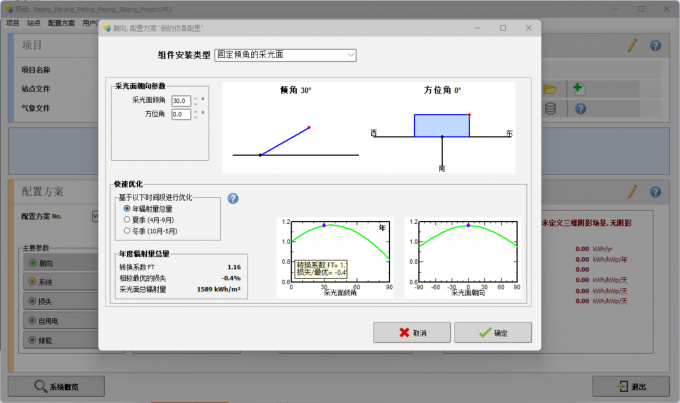Click the help icon in the 配置方案 panel header
This screenshot has width=680, height=403.
coord(655,192)
